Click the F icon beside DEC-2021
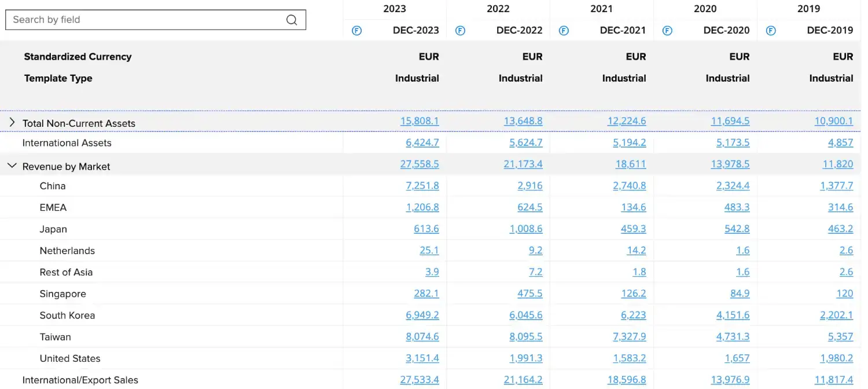The height and width of the screenshot is (389, 868). (x=564, y=31)
